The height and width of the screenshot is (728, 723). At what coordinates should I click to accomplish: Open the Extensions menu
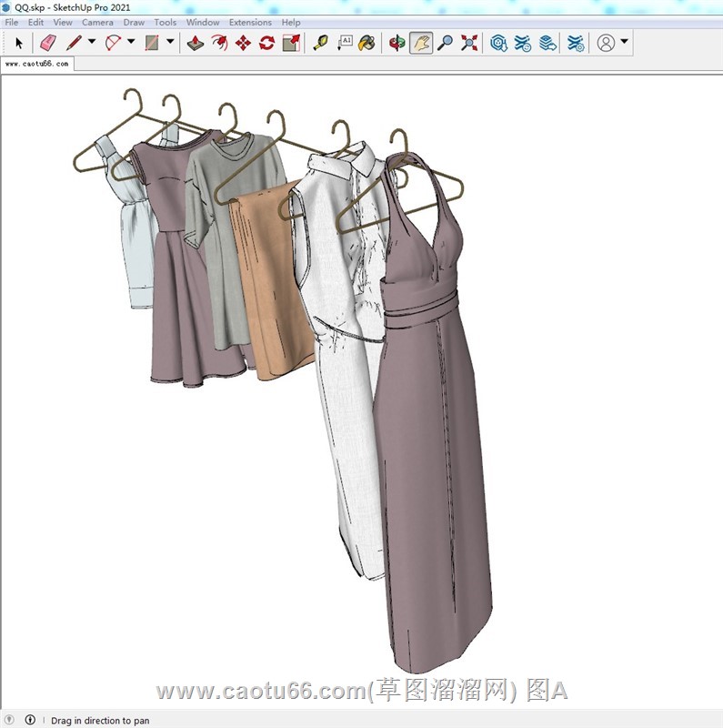(x=250, y=22)
